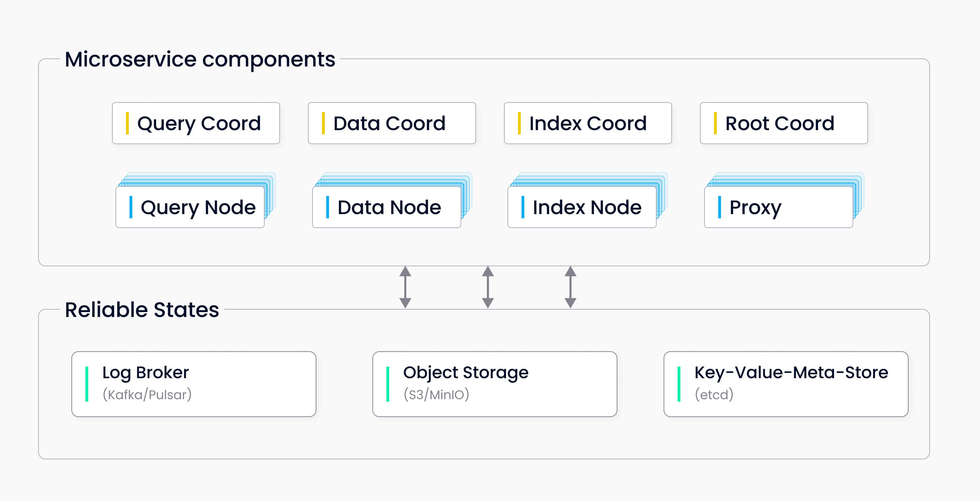Select the Object Storage box

coord(495,384)
